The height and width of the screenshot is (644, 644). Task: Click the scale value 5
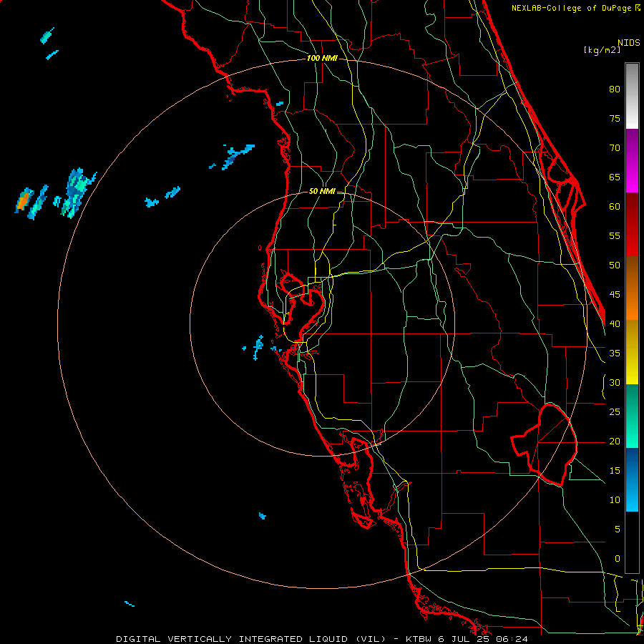(x=618, y=530)
